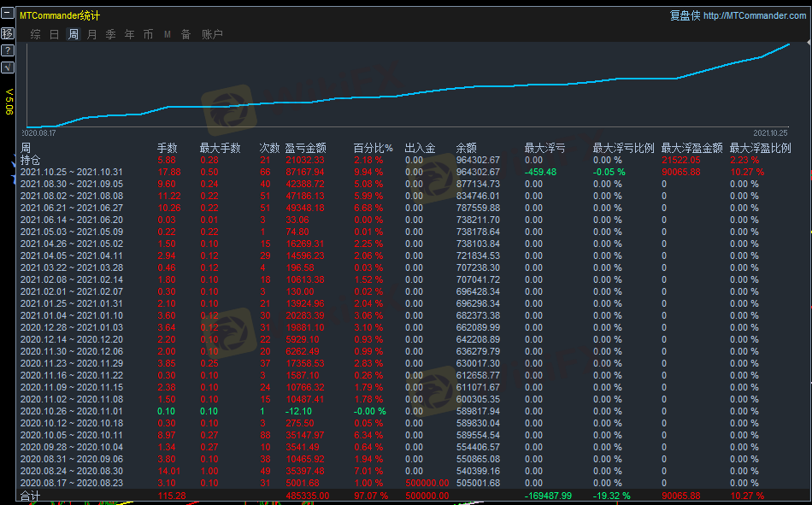Select the 币 currency tab
Image resolution: width=812 pixels, height=505 pixels.
click(x=149, y=34)
